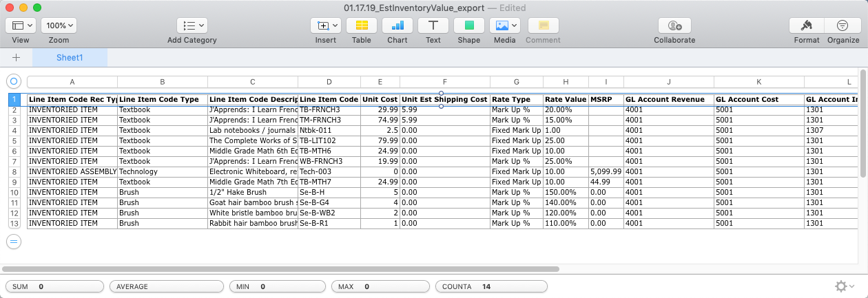This screenshot has width=868, height=298.
Task: Open the status bar gear settings
Action: [843, 286]
